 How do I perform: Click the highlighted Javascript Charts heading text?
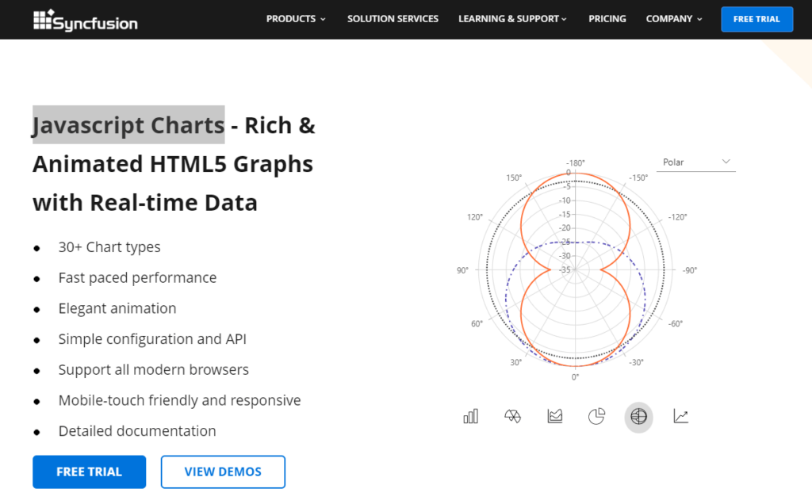pyautogui.click(x=128, y=125)
